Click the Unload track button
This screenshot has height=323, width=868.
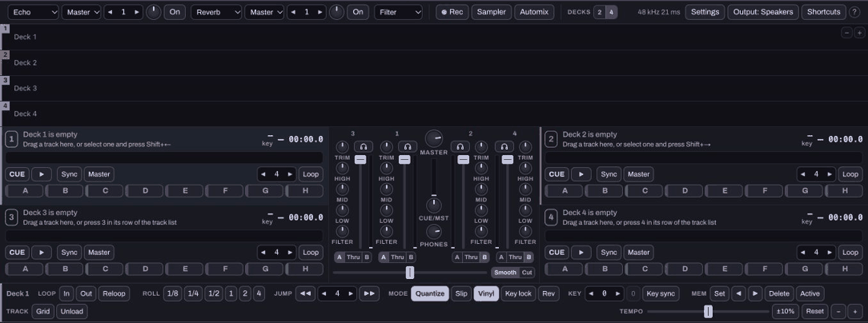[72, 311]
